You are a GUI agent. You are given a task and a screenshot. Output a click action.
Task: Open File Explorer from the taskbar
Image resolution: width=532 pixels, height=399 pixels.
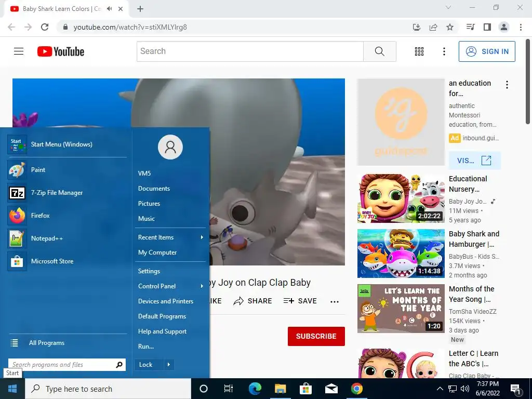[280, 389]
